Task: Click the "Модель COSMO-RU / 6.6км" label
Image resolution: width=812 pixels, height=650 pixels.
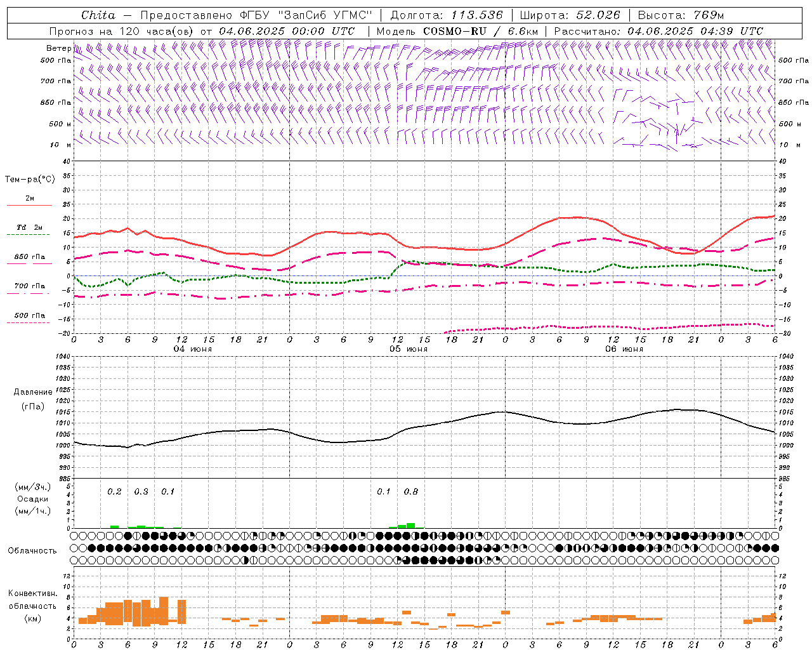Action: (457, 31)
